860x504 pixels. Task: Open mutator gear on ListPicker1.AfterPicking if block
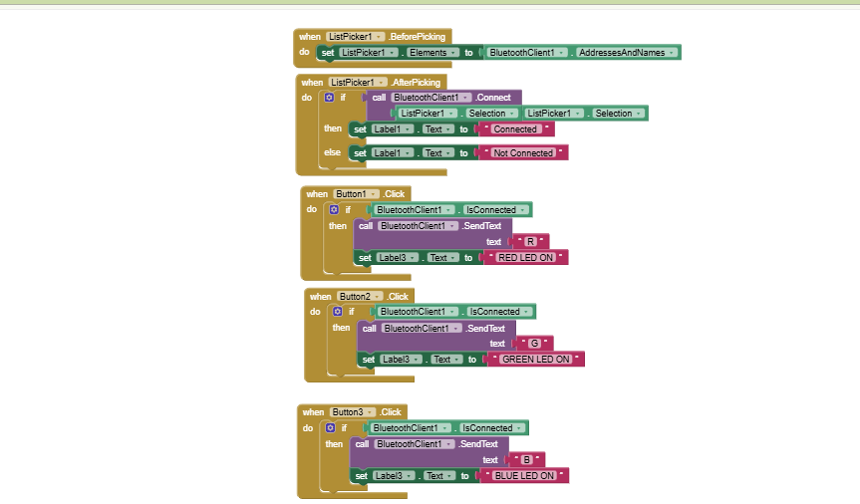click(x=329, y=98)
